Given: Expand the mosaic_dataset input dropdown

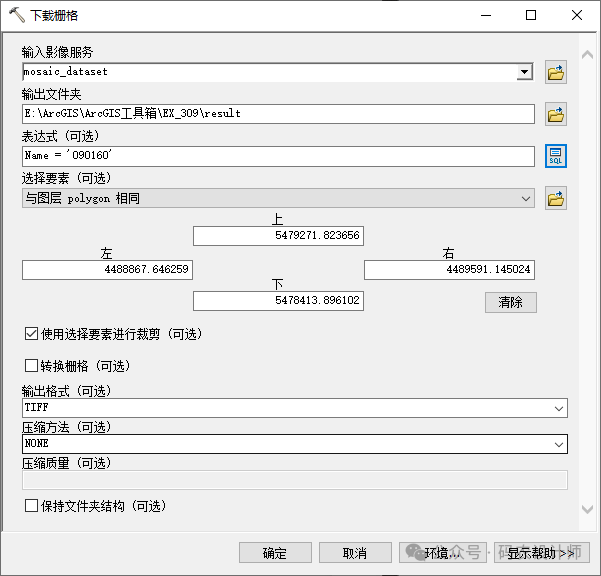Looking at the screenshot, I should (x=524, y=72).
